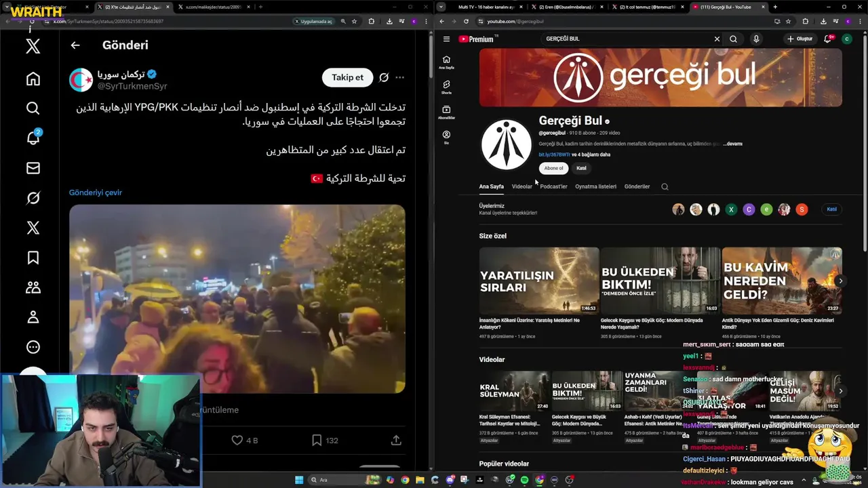Reload the YouTube page
This screenshot has width=868, height=488.
466,22
